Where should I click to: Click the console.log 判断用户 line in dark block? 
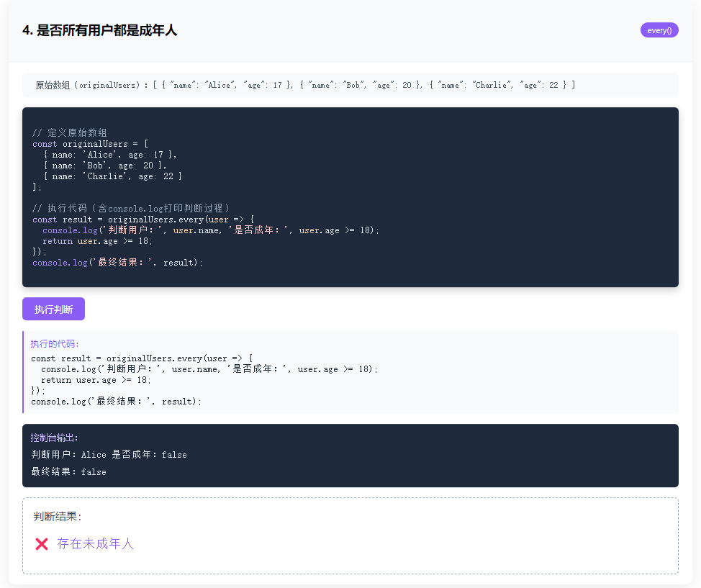211,230
